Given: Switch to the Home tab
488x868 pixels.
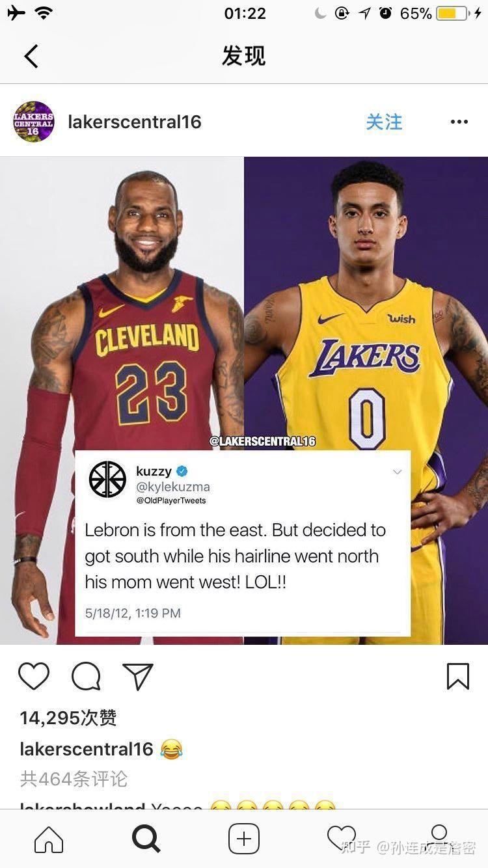Looking at the screenshot, I should pos(49,839).
